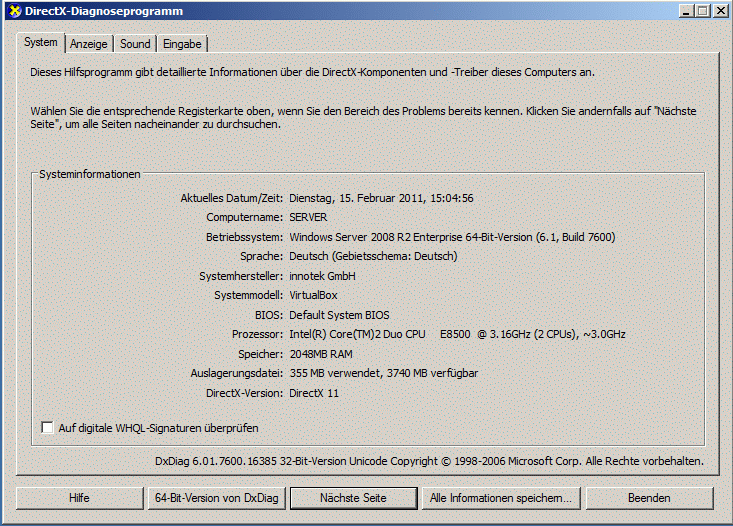Click the Systemhersteller value 'innotek GmbH'
Screen dimensions: 733x526
pyautogui.click(x=322, y=276)
